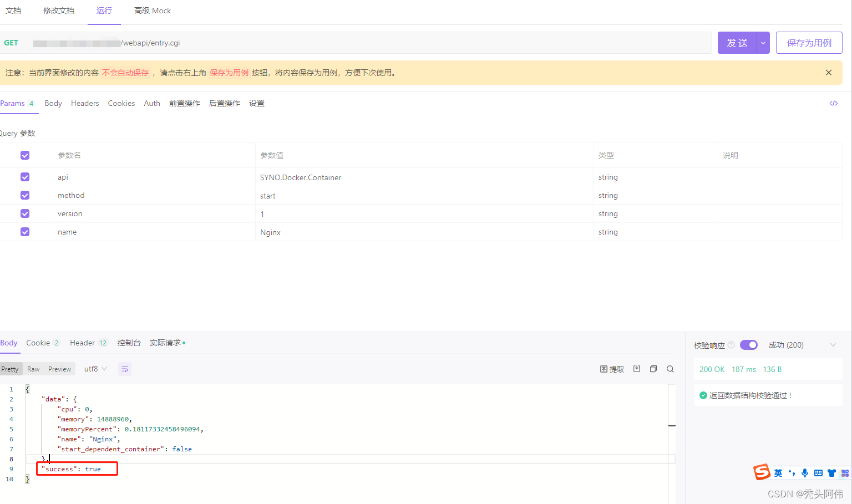Click the '187 ms' response time text
852x504 pixels.
(x=744, y=369)
